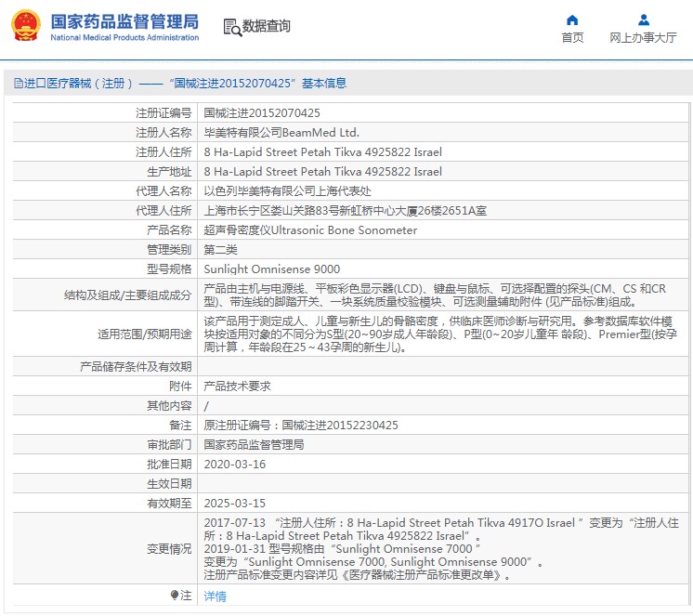Click approval date 2020-03-16
Viewport: 693px width, 616px height.
tap(235, 464)
